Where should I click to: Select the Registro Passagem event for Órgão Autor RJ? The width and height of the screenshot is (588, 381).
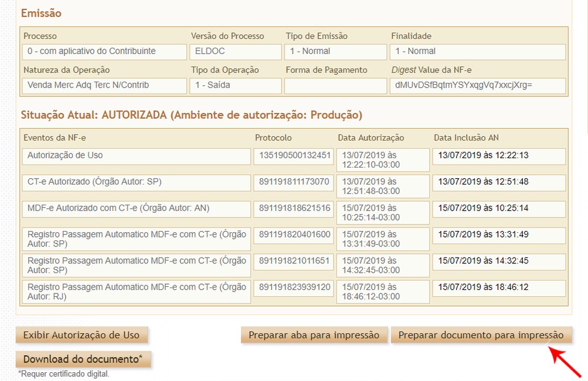pos(136,292)
